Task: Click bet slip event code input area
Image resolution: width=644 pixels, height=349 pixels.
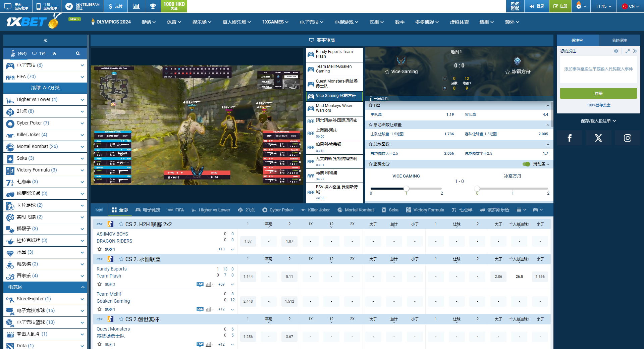Action: pyautogui.click(x=598, y=69)
